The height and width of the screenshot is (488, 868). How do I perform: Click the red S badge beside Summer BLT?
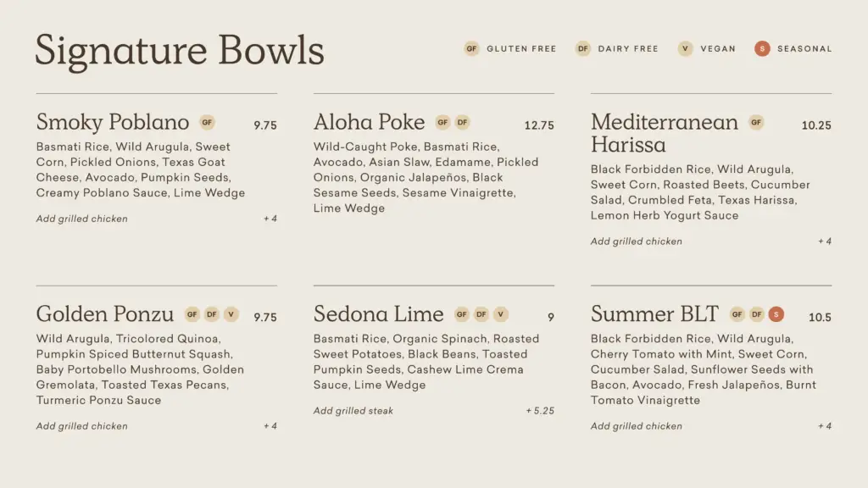tap(776, 314)
